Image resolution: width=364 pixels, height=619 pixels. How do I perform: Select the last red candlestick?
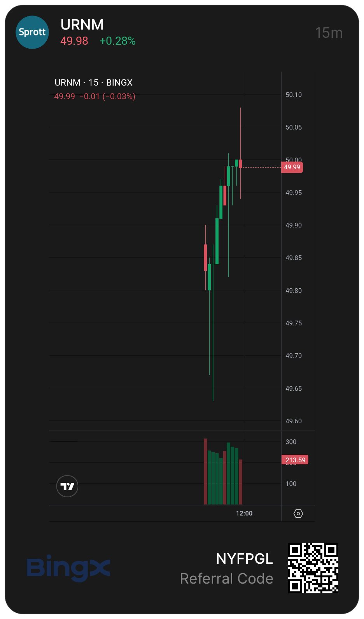240,164
